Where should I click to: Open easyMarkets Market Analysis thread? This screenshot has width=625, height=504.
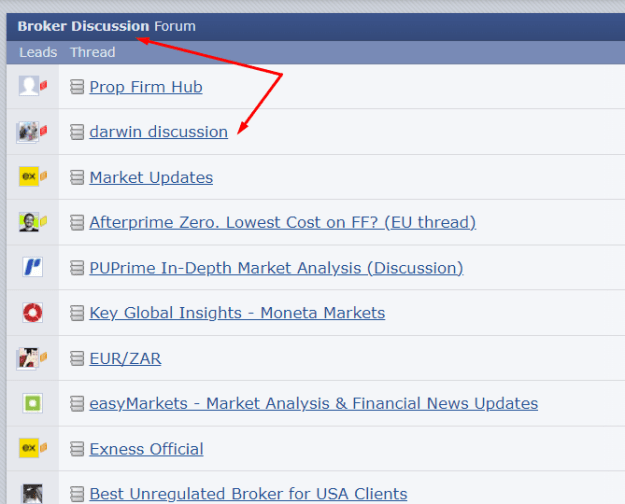pyautogui.click(x=314, y=404)
